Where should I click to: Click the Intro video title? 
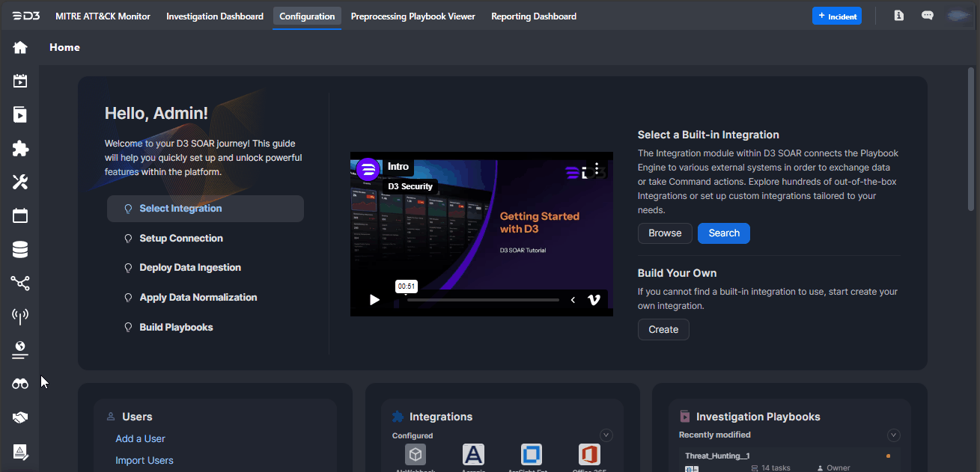pyautogui.click(x=398, y=166)
